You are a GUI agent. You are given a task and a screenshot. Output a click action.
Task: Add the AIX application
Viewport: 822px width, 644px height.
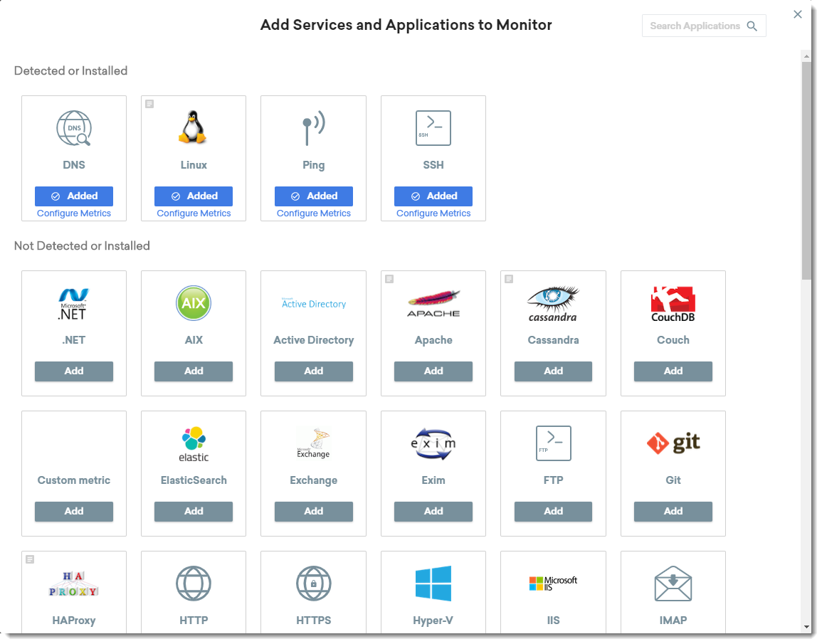pos(194,371)
